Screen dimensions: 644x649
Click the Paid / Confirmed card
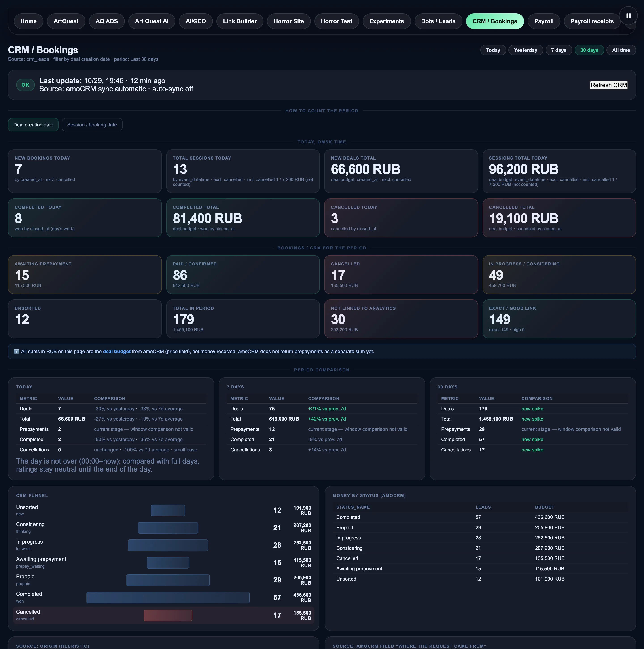(x=243, y=274)
